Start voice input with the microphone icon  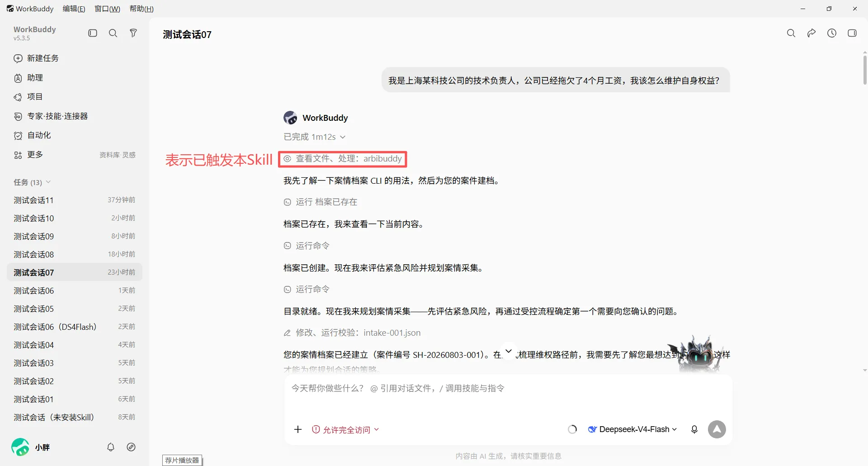click(x=694, y=429)
